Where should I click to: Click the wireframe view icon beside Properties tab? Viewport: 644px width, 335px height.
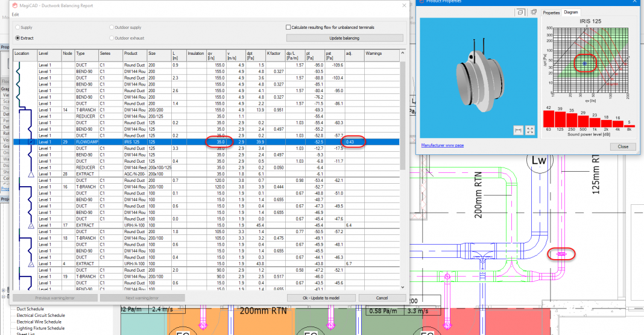click(x=534, y=12)
